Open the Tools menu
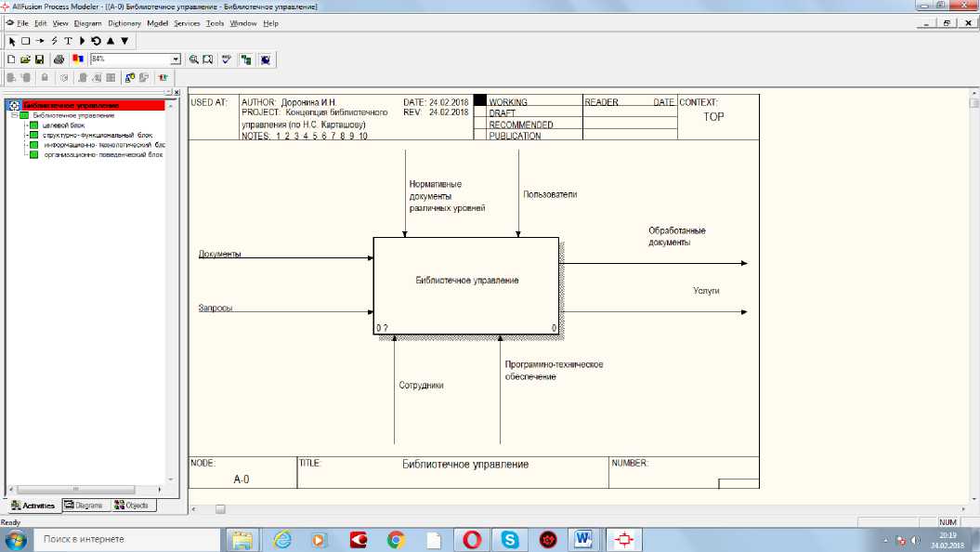Image resolution: width=980 pixels, height=552 pixels. (x=215, y=24)
